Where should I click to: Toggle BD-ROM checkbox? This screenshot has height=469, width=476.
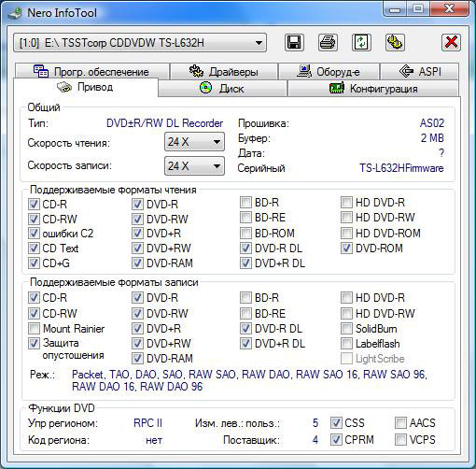click(245, 233)
